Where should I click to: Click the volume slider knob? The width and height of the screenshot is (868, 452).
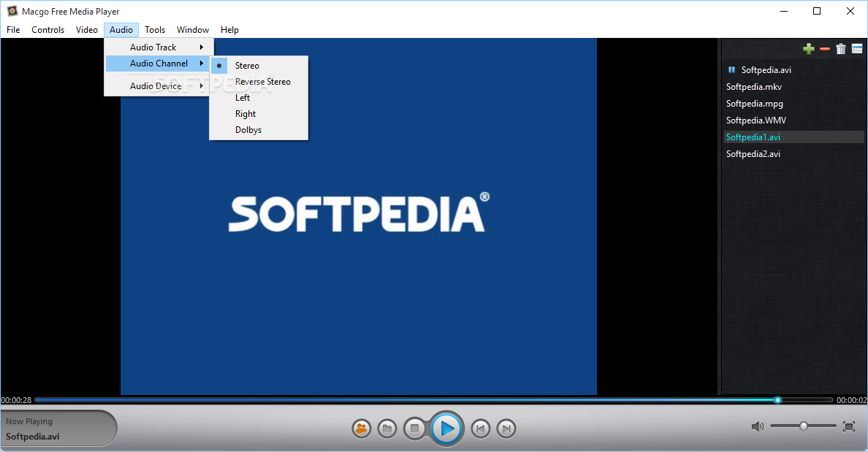pos(803,426)
